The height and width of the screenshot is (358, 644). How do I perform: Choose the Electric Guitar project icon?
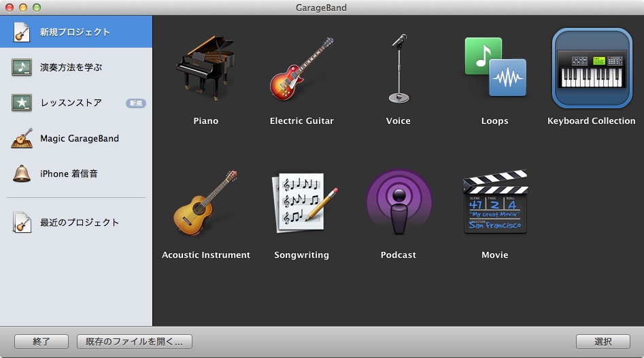coord(302,69)
